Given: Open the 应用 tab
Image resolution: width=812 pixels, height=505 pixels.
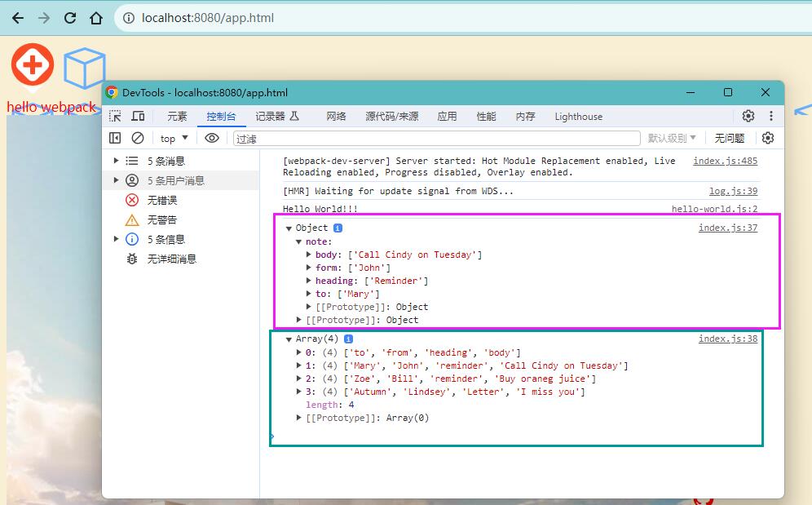Looking at the screenshot, I should 447,117.
